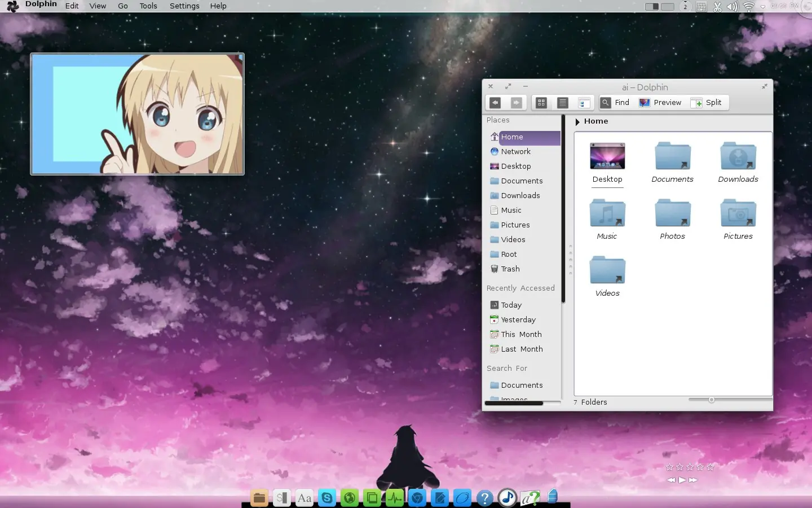Click the volume icon in the menu bar

click(732, 6)
